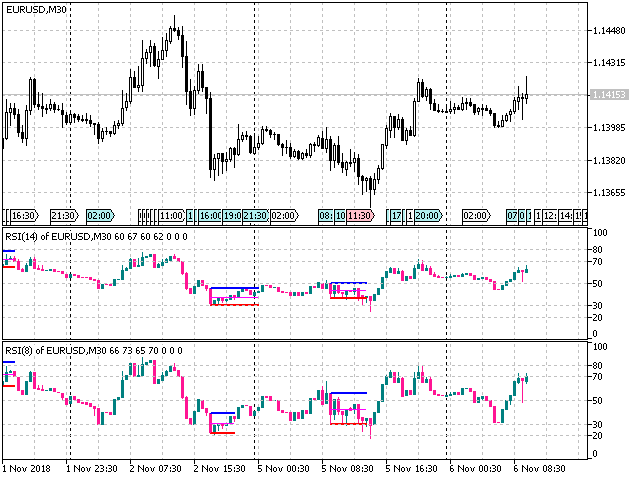This screenshot has width=640, height=480.
Task: Click the 1.13655 price scale label
Action: tap(609, 193)
